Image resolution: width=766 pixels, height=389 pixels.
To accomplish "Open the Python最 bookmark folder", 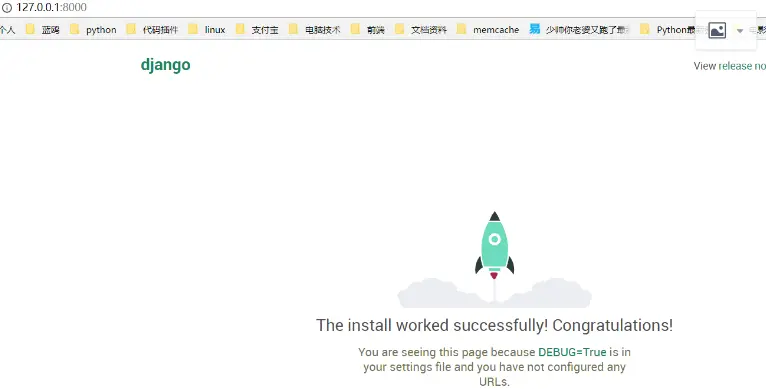I will [x=667, y=30].
